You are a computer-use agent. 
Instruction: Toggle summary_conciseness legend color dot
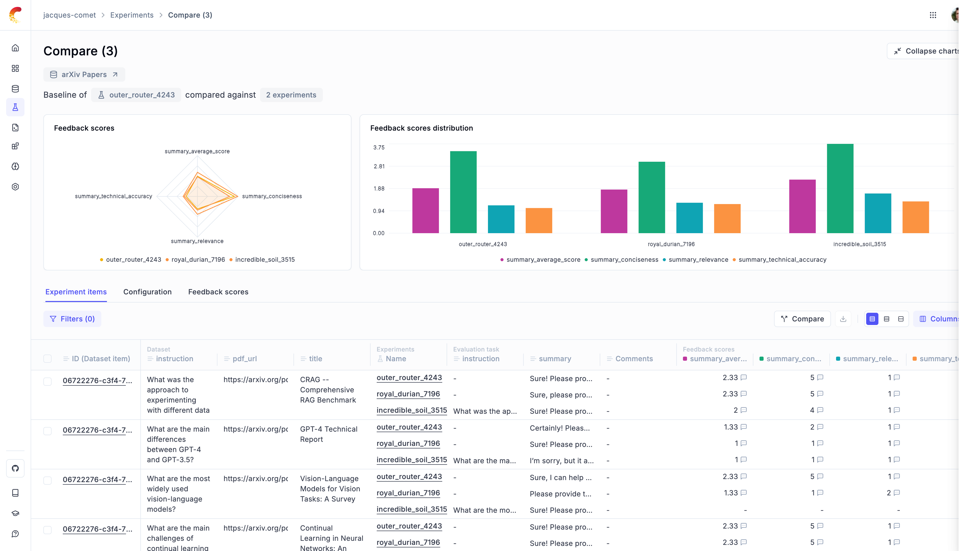[586, 260]
